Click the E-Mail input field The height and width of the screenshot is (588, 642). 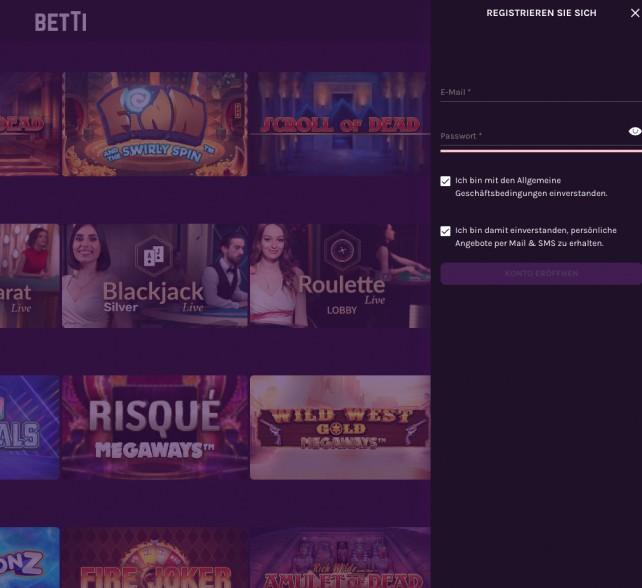pos(541,93)
